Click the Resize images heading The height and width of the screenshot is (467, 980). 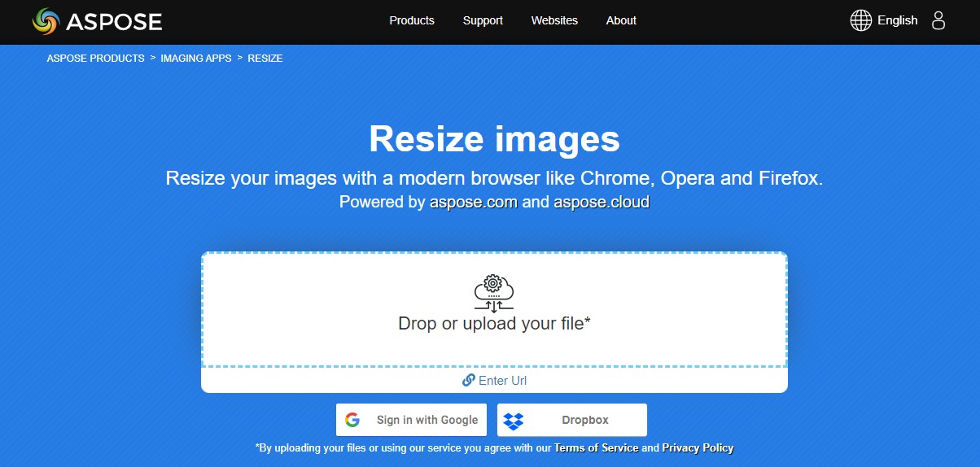coord(494,138)
